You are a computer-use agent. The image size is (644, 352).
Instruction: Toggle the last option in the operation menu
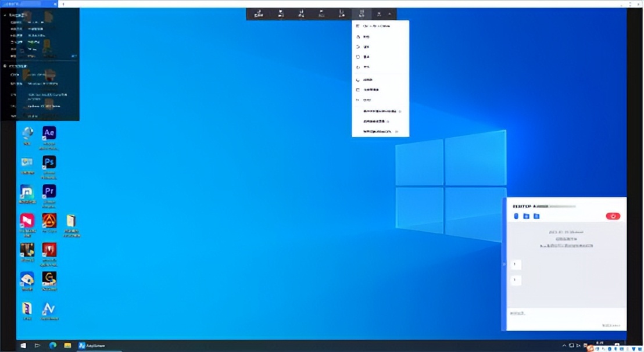pos(378,132)
